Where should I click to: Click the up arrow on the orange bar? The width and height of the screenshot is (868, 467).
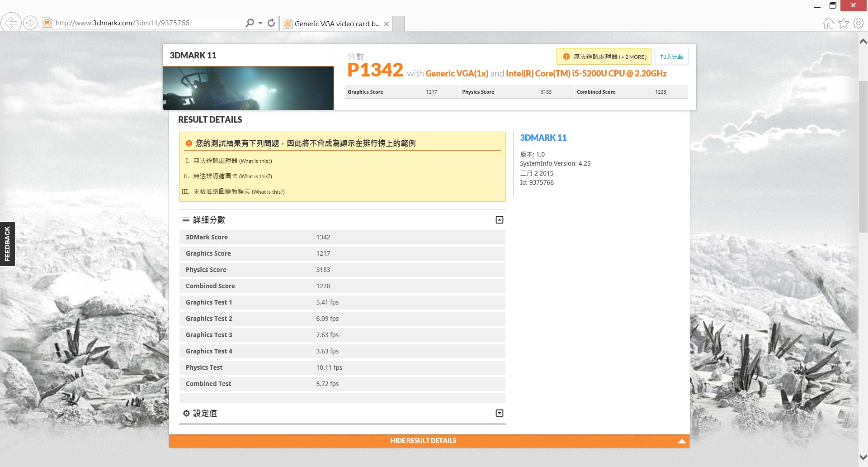pos(682,441)
